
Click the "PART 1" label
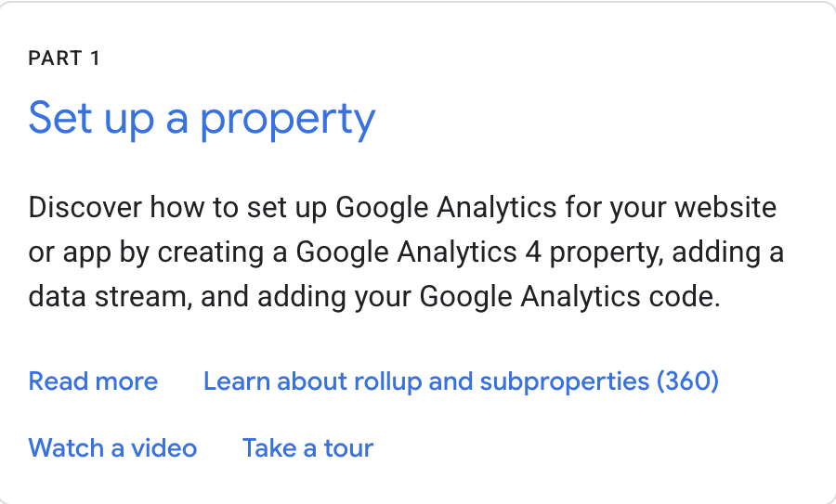64,59
